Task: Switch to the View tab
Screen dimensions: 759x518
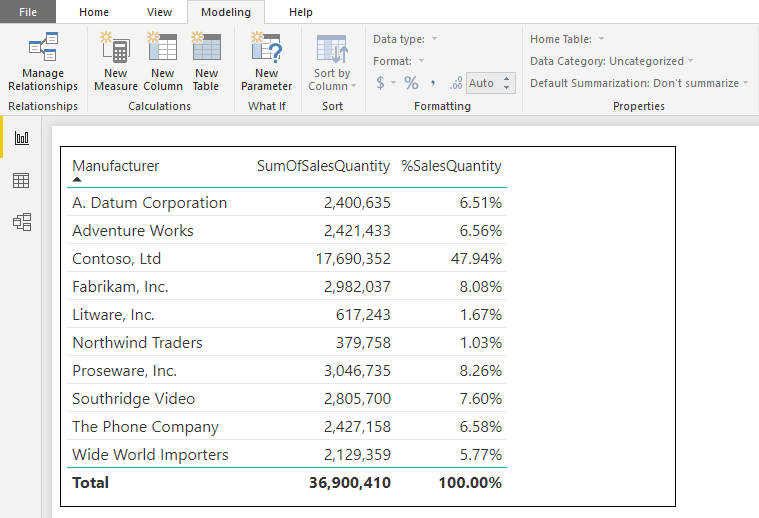Action: click(x=159, y=12)
